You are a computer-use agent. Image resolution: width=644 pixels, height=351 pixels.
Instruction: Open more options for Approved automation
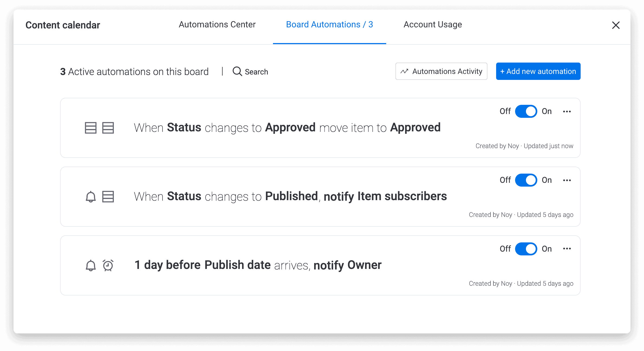(x=567, y=111)
